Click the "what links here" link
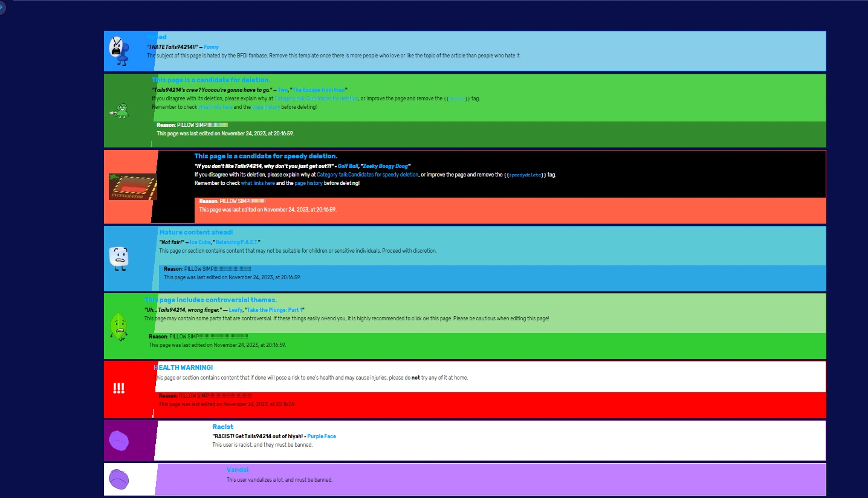This screenshot has height=498, width=868. [215, 106]
